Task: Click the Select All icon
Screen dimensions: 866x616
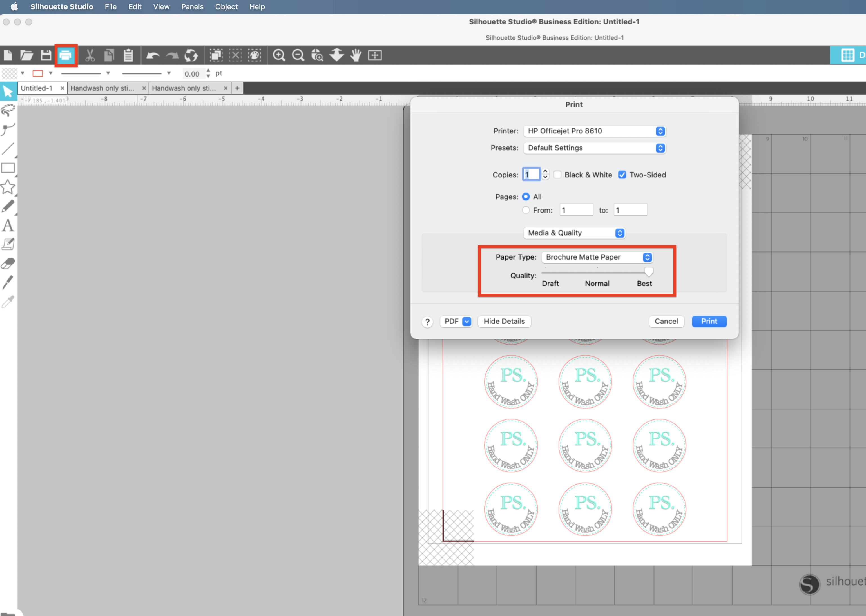Action: tap(216, 55)
